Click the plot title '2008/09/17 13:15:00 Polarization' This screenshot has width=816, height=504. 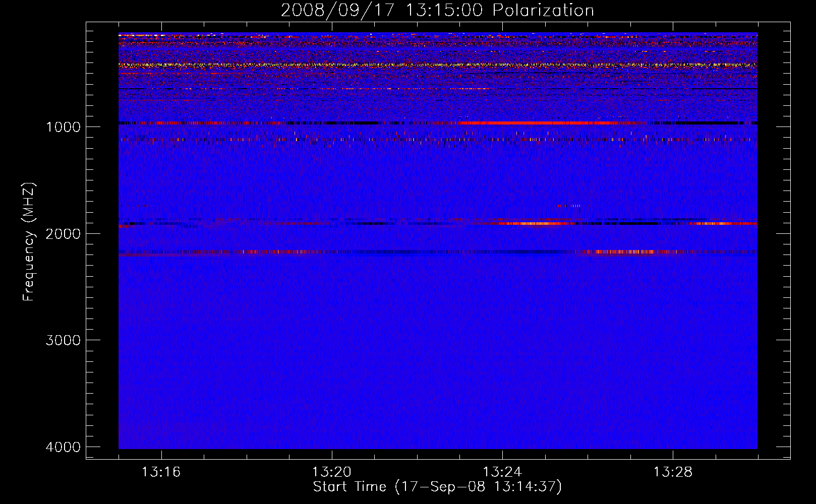(x=437, y=10)
